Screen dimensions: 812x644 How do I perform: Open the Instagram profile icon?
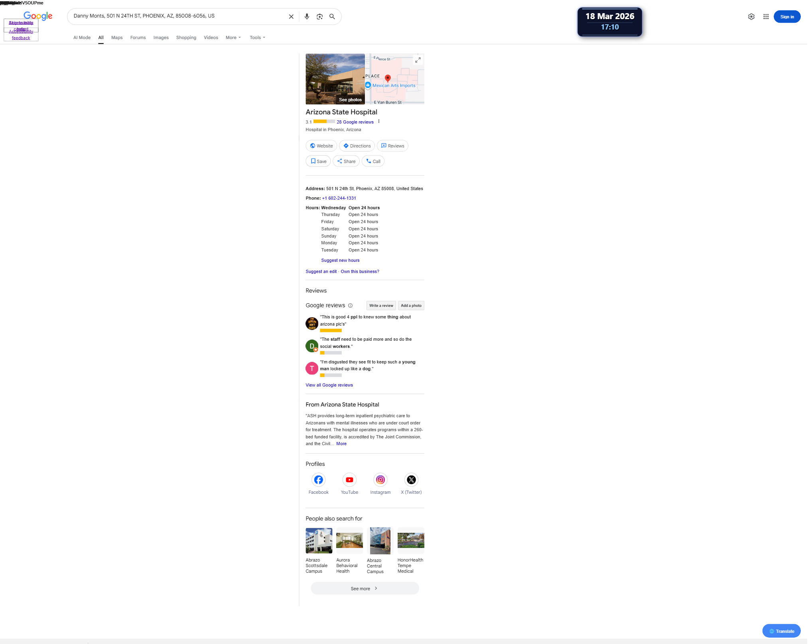point(380,480)
